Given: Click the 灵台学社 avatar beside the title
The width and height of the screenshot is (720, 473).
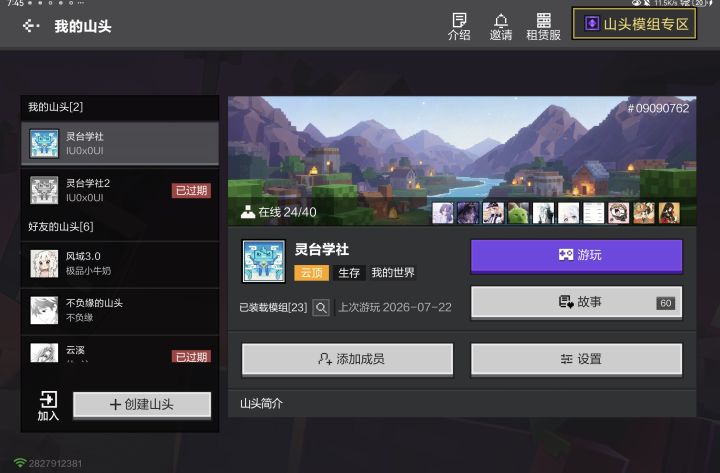Looking at the screenshot, I should 264,261.
